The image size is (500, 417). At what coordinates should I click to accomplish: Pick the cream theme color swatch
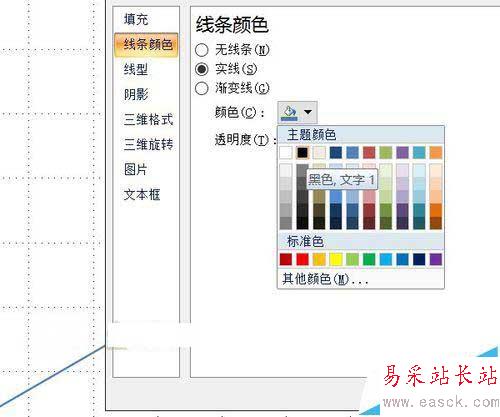[319, 153]
